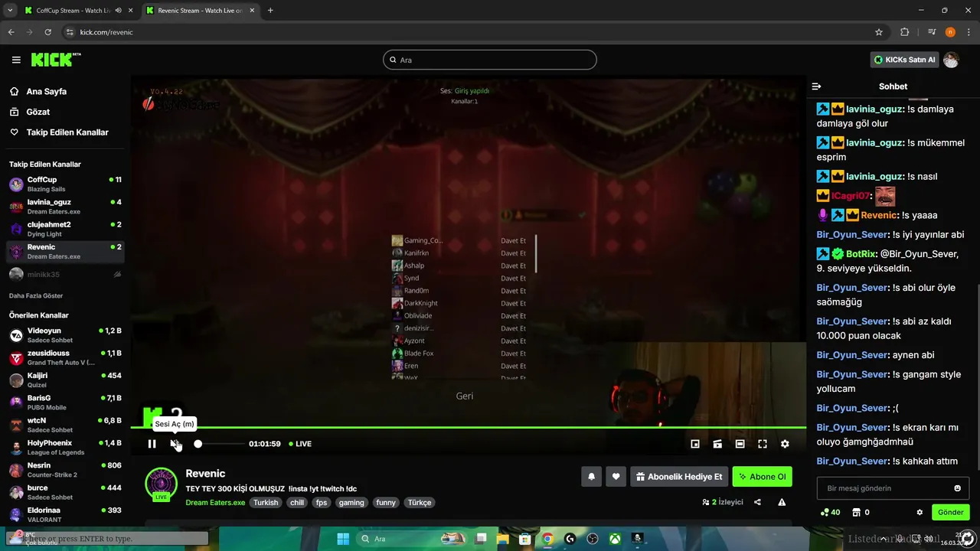Open channel points balance of 40

830,513
